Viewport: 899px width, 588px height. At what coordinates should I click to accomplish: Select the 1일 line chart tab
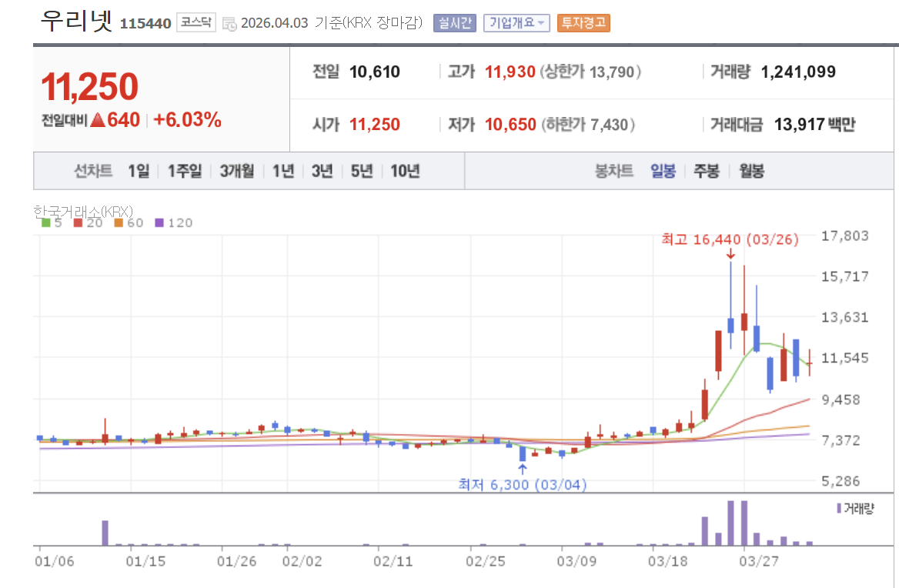(139, 171)
